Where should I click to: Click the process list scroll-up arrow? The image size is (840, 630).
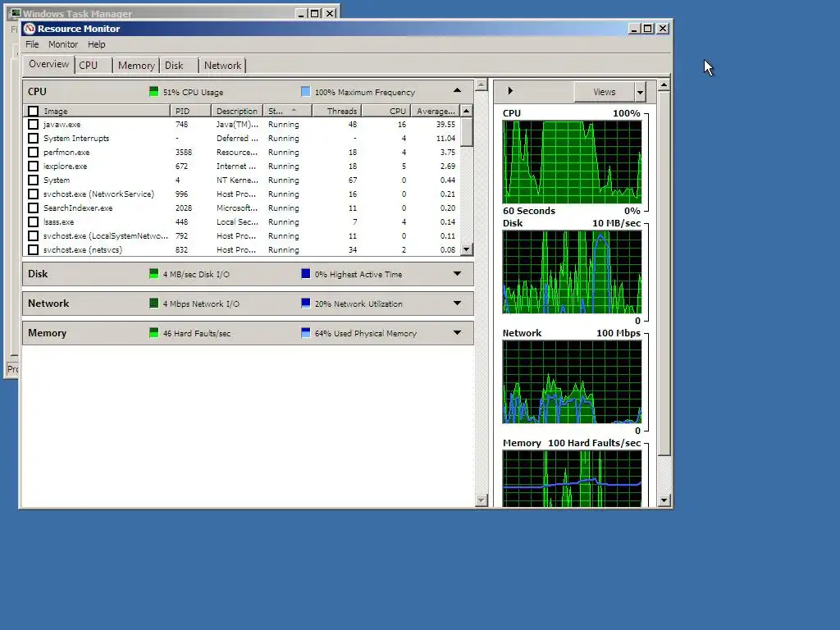(466, 111)
